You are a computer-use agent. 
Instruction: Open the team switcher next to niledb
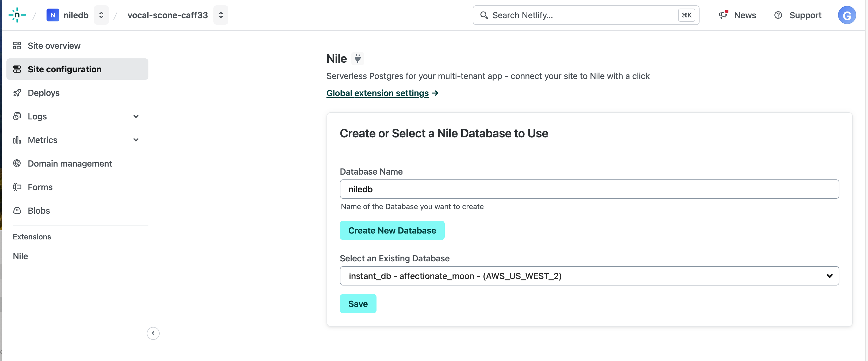click(101, 15)
